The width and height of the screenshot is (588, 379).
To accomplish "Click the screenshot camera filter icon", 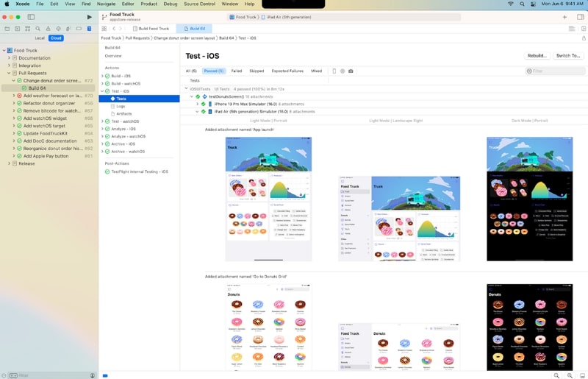I will click(351, 71).
